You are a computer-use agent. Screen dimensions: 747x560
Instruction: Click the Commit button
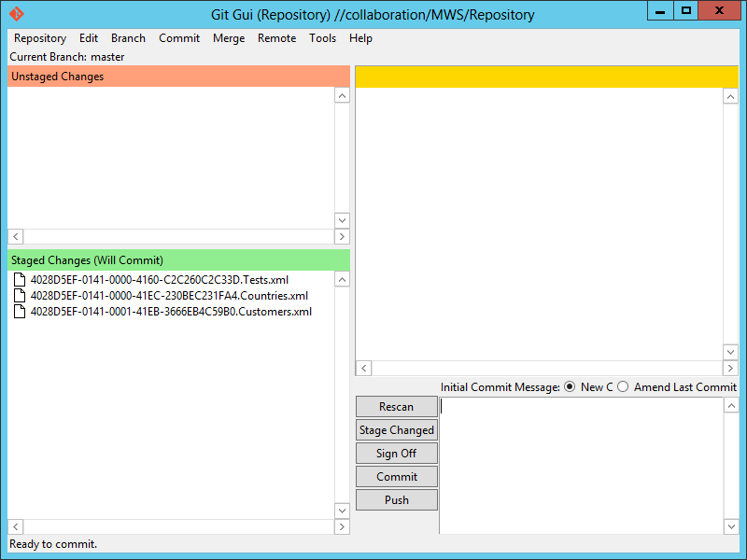[x=396, y=477]
